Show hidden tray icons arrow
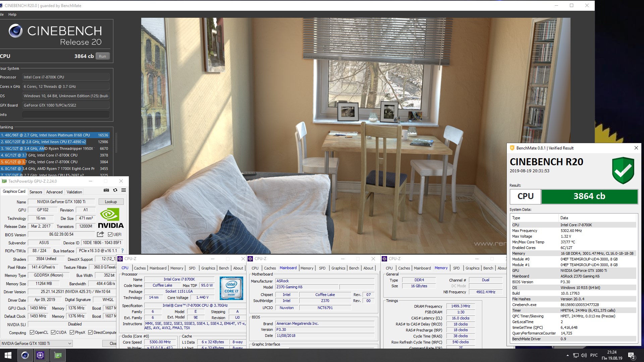 [x=568, y=355]
